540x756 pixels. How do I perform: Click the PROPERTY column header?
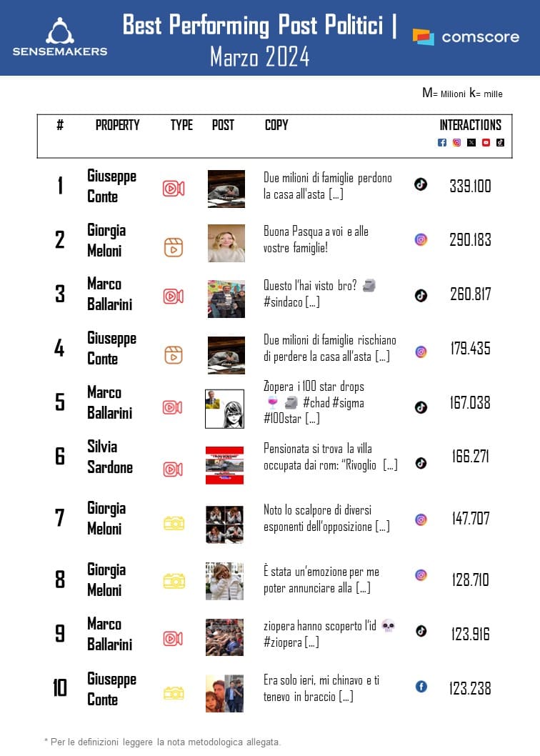pyautogui.click(x=117, y=125)
